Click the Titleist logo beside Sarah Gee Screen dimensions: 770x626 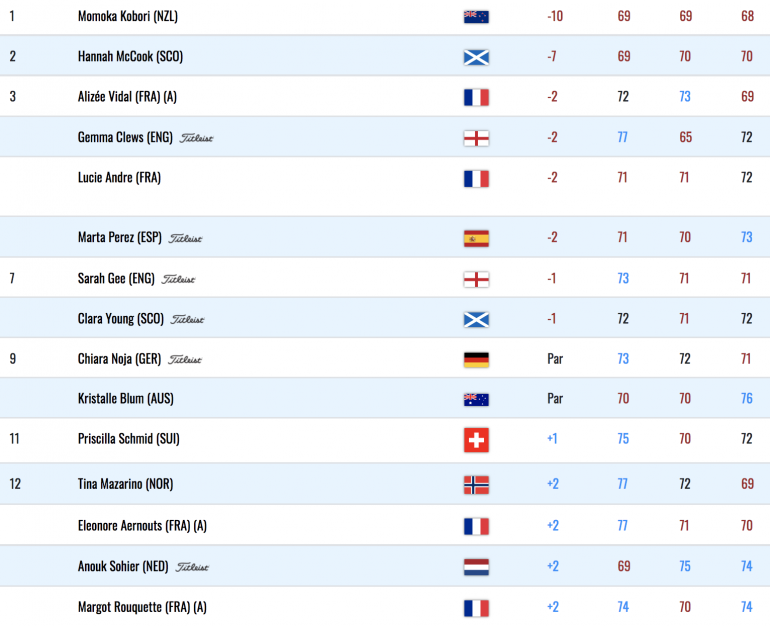[178, 279]
